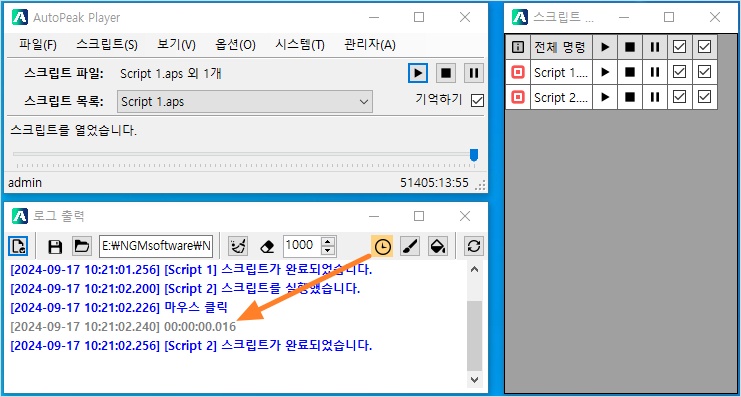The image size is (741, 397).
Task: Click the Stop button in AutoPeak Player
Action: pos(446,73)
